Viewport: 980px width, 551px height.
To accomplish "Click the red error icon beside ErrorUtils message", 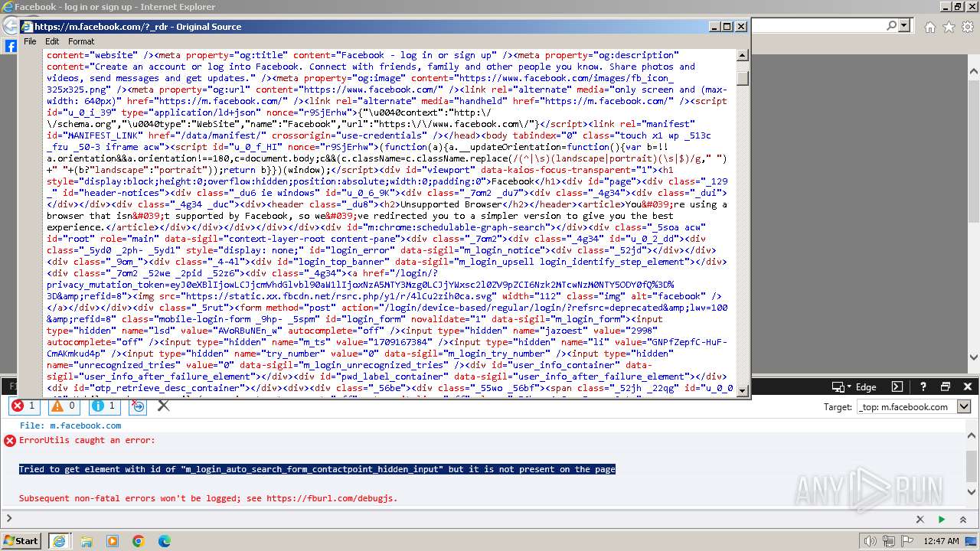I will [9, 441].
